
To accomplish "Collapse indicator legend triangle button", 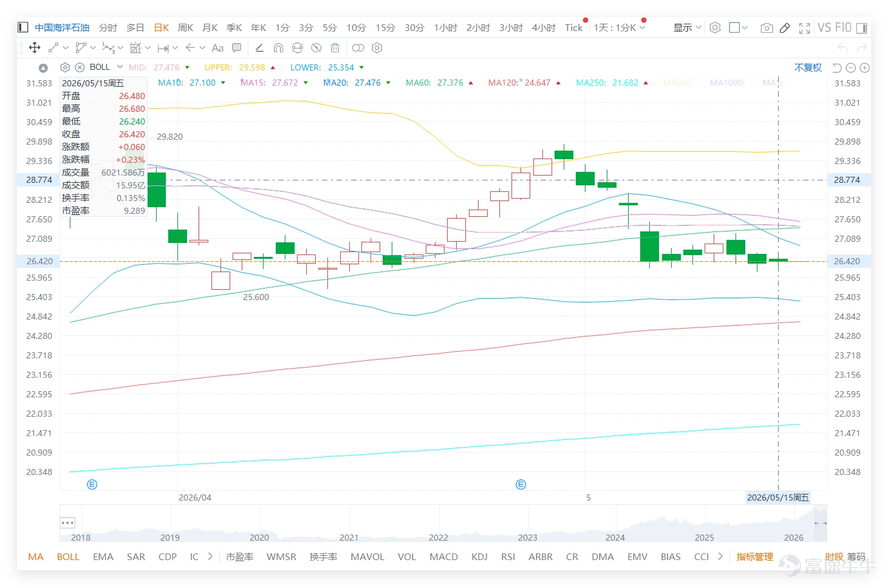I will click(43, 67).
